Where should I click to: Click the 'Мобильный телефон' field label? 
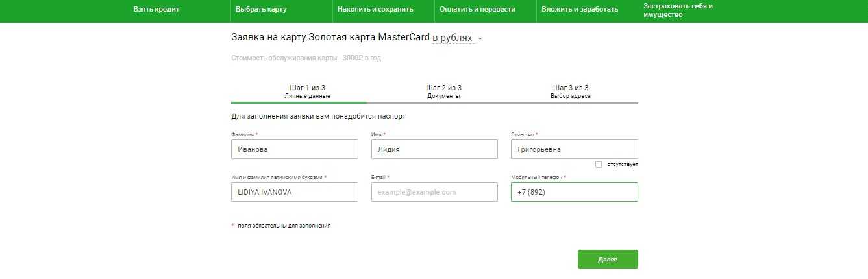[x=537, y=177]
